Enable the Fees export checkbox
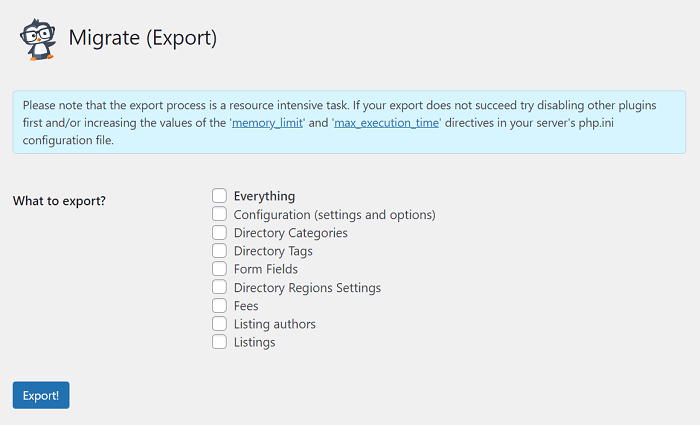Screen dimensions: 700x425 [x=219, y=305]
